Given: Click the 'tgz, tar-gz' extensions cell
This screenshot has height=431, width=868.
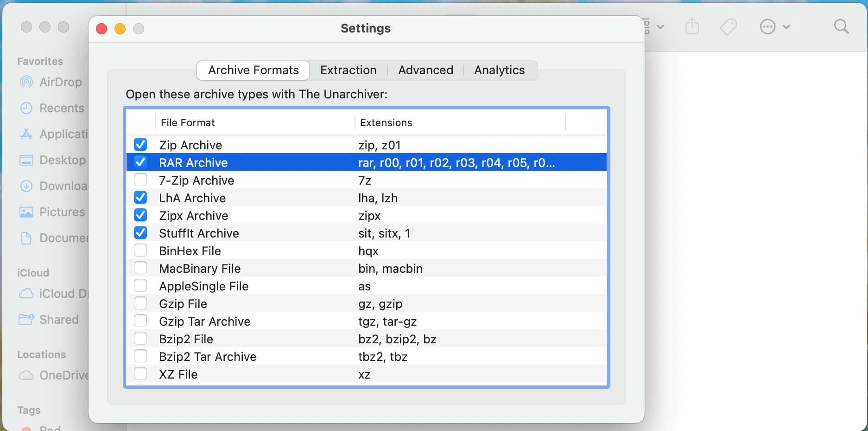Looking at the screenshot, I should click(387, 322).
